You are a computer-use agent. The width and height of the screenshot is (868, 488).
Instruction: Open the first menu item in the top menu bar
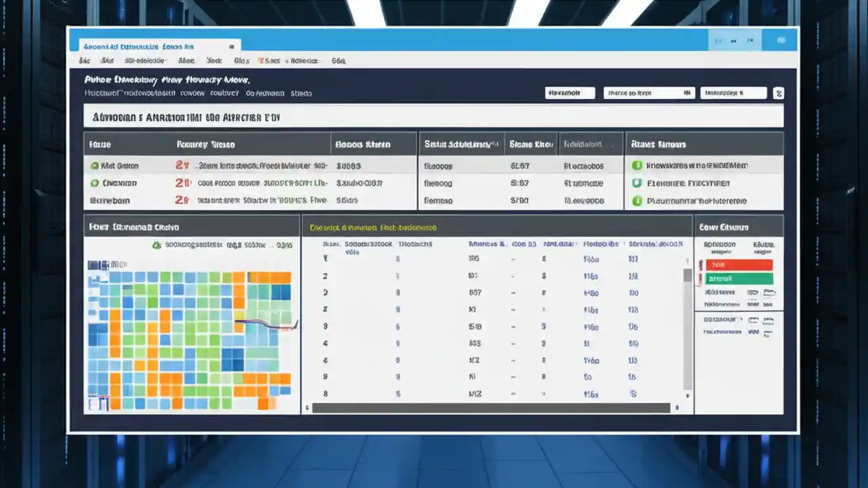(x=83, y=60)
